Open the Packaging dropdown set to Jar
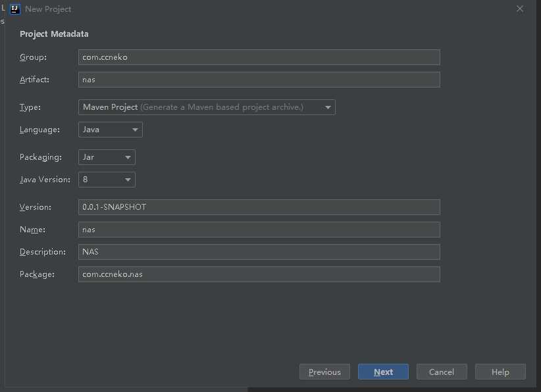 (107, 157)
